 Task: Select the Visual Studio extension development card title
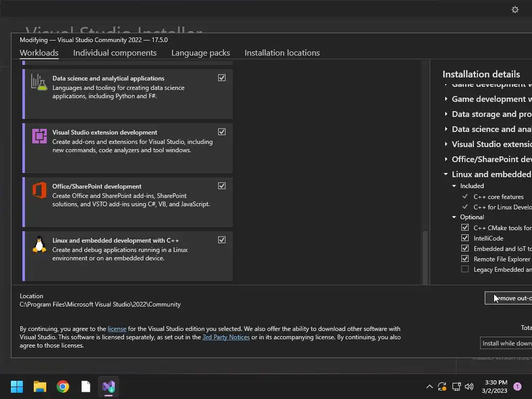point(104,132)
